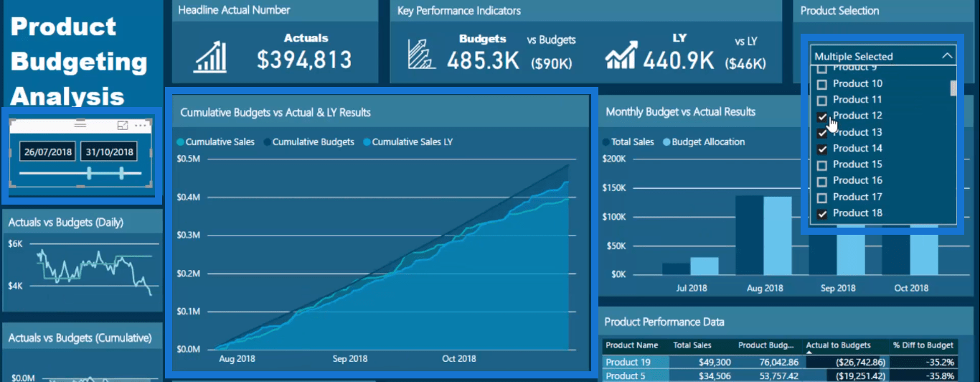The width and height of the screenshot is (980, 382).
Task: Click the Jul 2018 Budget Allocation bar
Action: tap(704, 266)
